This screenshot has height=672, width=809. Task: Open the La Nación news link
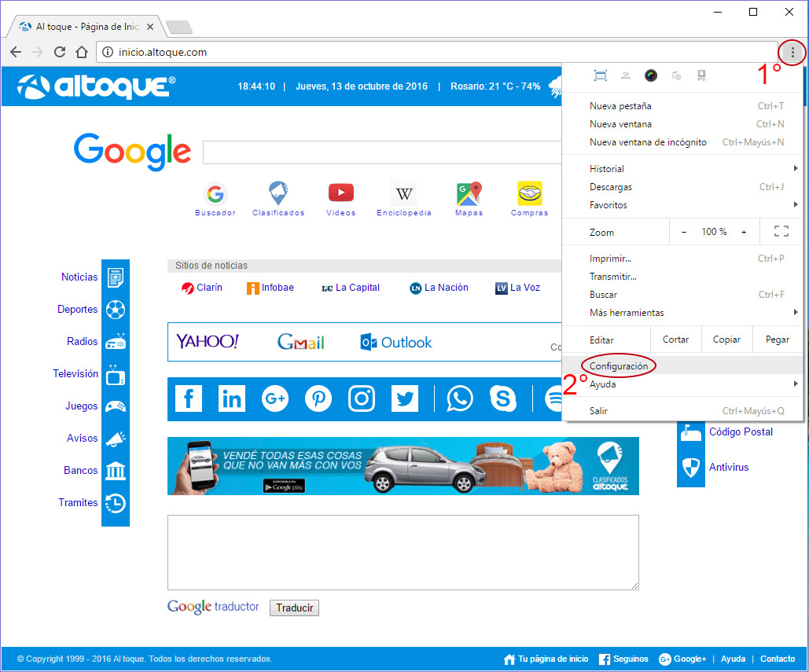[439, 288]
